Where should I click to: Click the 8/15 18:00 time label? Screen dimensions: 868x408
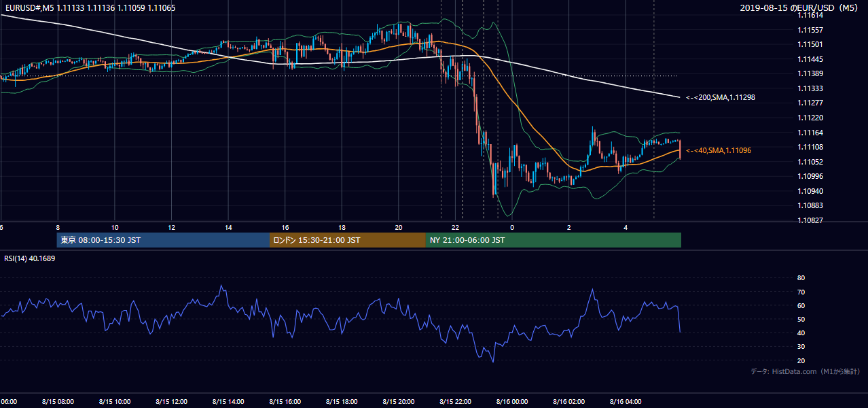pyautogui.click(x=342, y=402)
